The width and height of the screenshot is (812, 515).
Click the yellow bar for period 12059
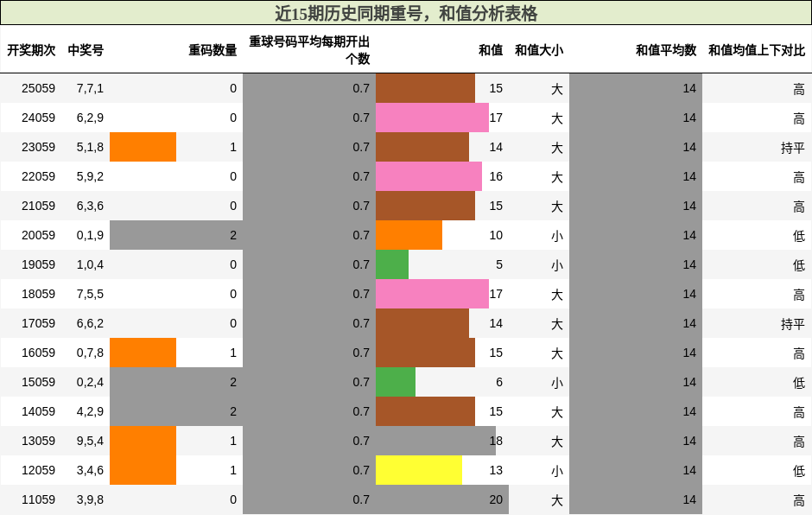[419, 470]
